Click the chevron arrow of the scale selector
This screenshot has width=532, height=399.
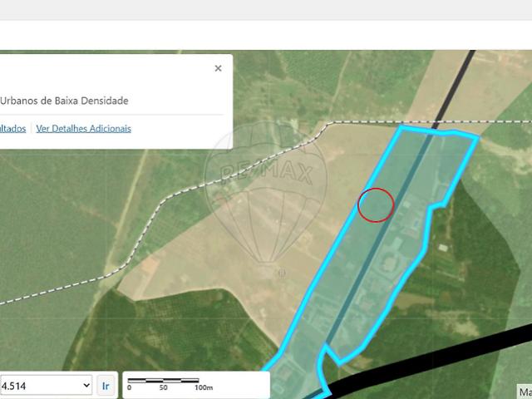click(86, 386)
